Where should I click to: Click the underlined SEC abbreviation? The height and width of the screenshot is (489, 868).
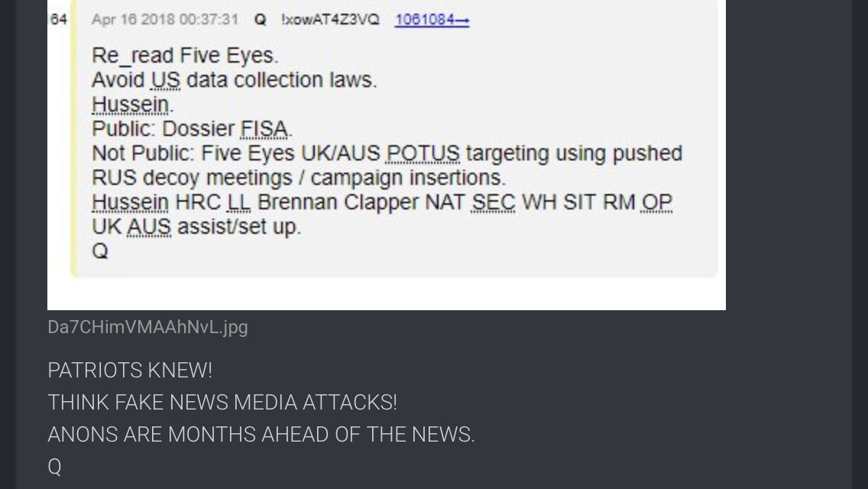494,202
